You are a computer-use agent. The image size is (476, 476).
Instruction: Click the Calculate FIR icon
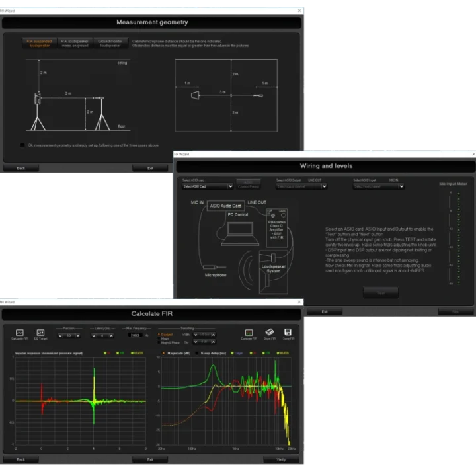pyautogui.click(x=20, y=333)
